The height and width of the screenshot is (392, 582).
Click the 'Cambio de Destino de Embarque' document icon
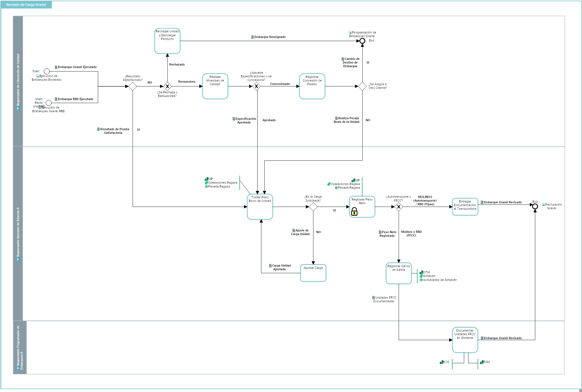pyautogui.click(x=343, y=59)
